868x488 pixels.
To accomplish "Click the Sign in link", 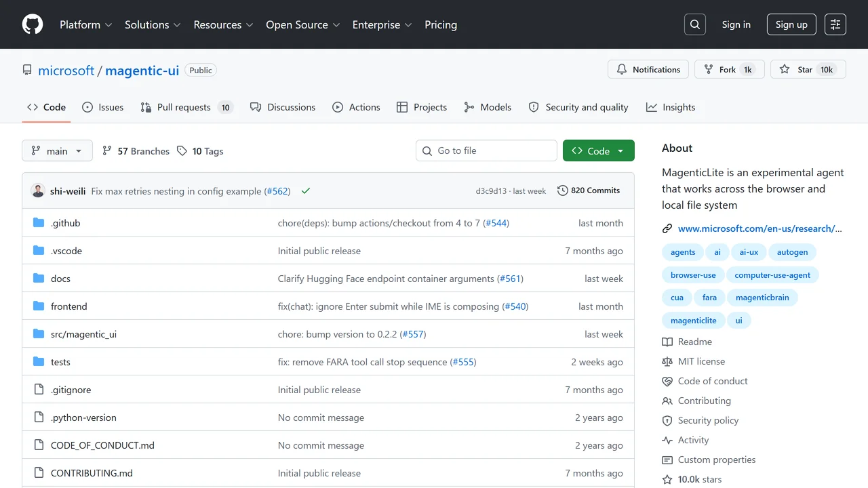I will tap(736, 24).
